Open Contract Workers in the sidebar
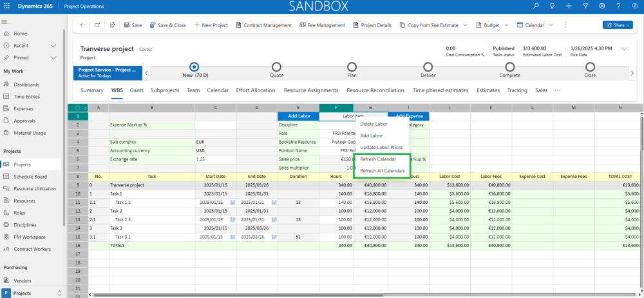The height and width of the screenshot is (298, 644). point(31,250)
